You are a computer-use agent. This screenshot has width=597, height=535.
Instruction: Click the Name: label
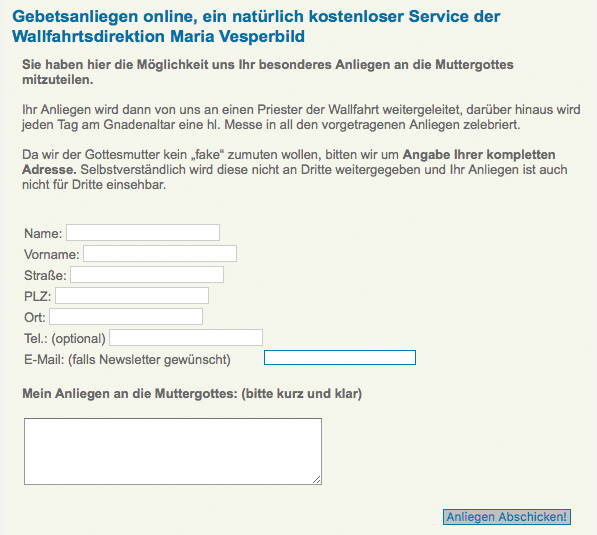click(x=43, y=233)
